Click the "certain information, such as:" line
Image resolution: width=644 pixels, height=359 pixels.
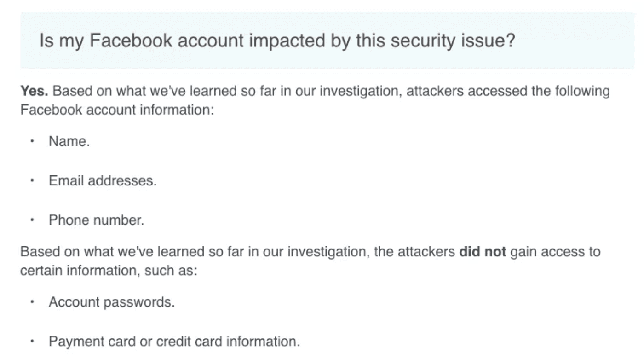[x=109, y=271]
